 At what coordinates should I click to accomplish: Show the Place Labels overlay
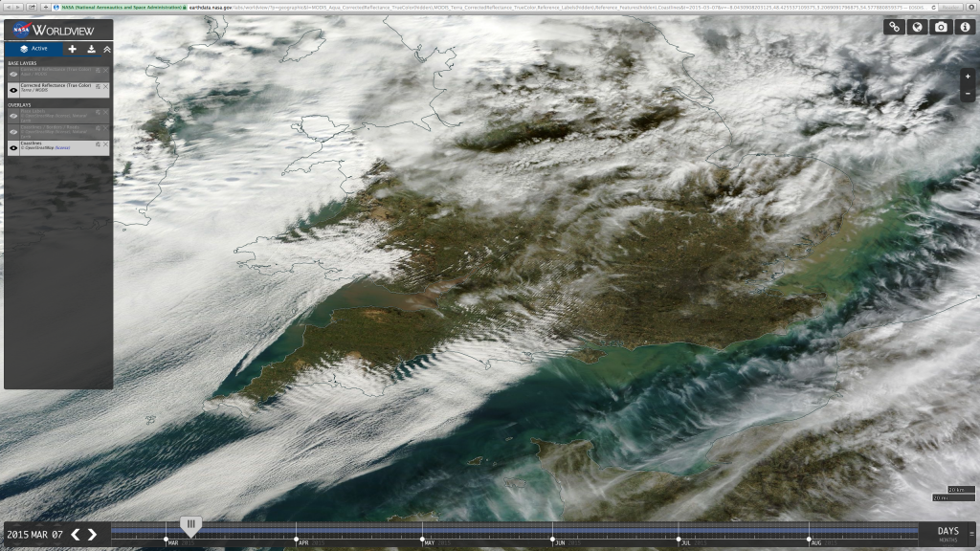[13, 116]
